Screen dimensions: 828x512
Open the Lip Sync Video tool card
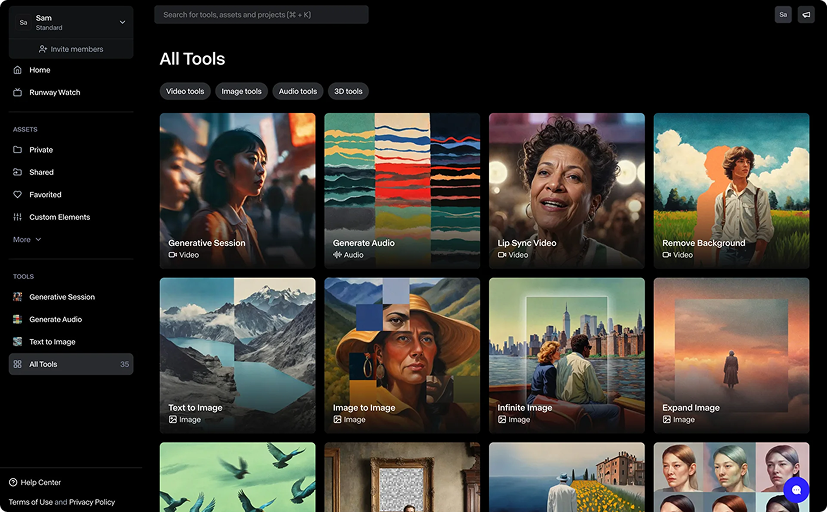coord(566,190)
